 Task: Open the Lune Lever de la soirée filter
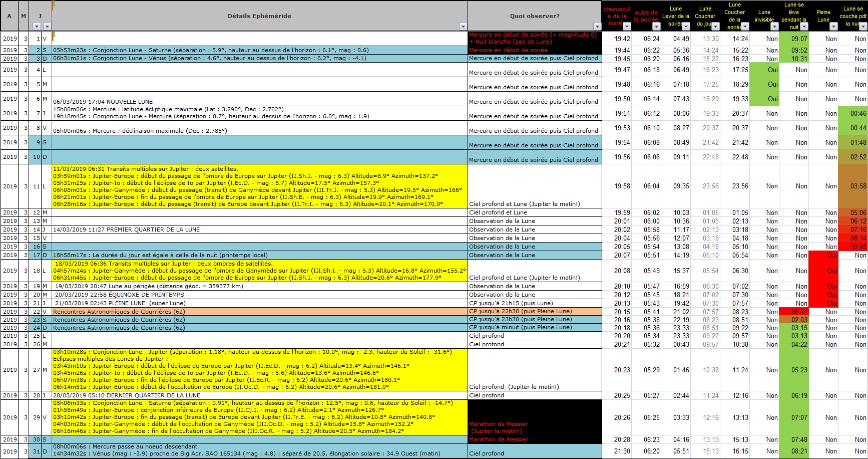pyautogui.click(x=686, y=26)
